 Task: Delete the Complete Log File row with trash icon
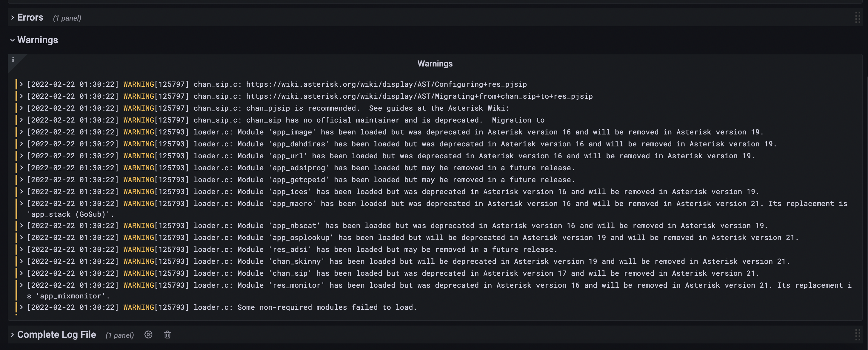tap(167, 334)
